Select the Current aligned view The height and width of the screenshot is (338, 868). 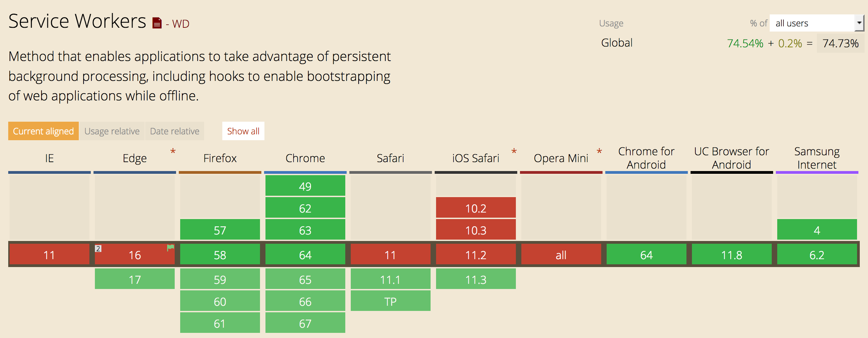coord(43,131)
